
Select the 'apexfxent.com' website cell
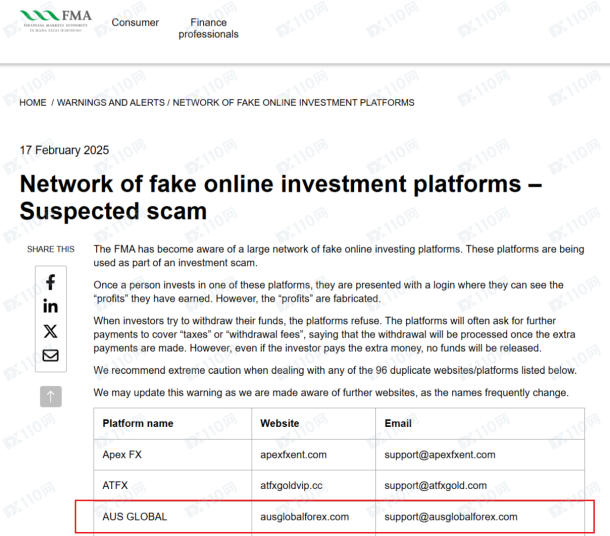click(x=314, y=455)
